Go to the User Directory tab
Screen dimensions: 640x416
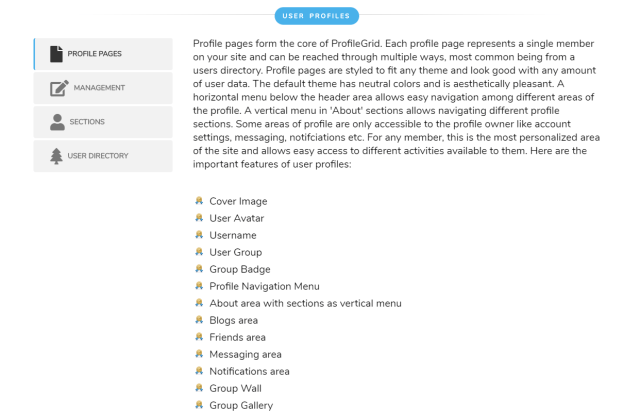click(x=103, y=155)
